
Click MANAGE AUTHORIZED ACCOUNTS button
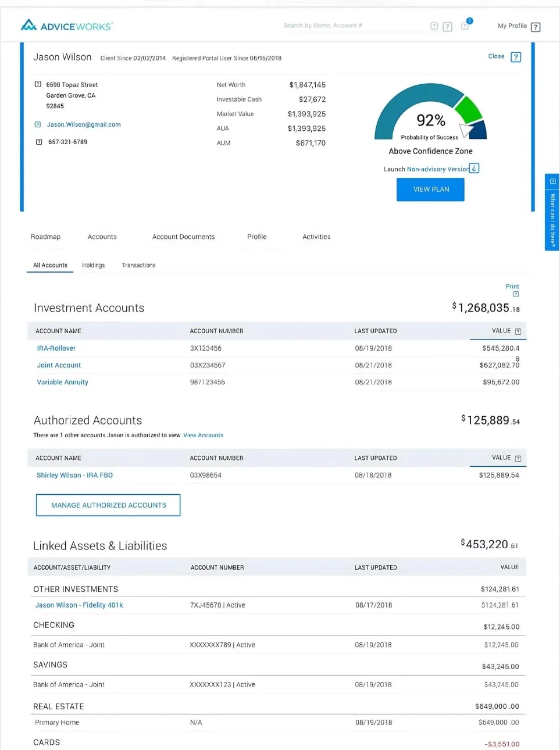[x=108, y=505]
